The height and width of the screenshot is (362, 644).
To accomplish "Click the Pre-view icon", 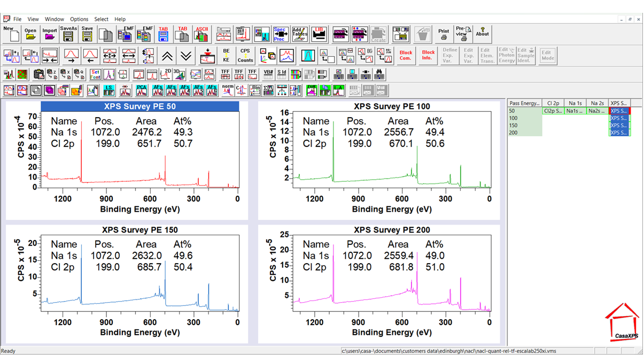I will (x=462, y=33).
